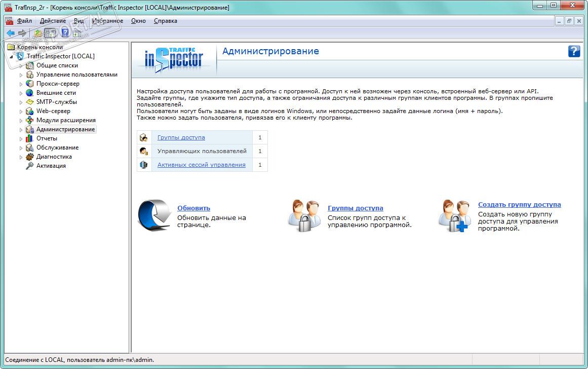The width and height of the screenshot is (588, 369).
Task: Open the Действие menu
Action: 53,21
